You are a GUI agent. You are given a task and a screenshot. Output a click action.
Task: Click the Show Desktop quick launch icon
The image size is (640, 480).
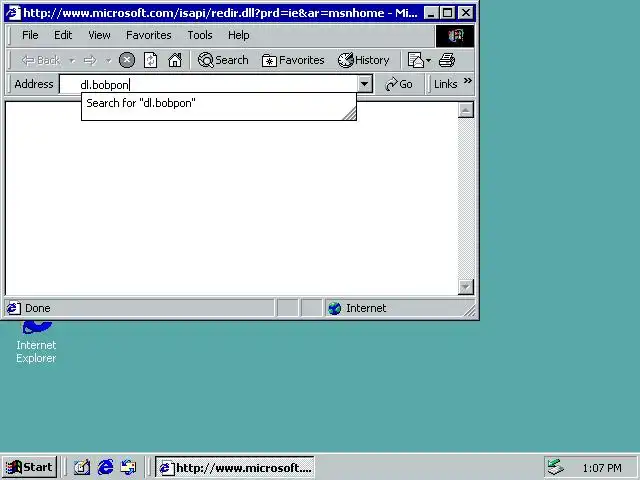82,467
